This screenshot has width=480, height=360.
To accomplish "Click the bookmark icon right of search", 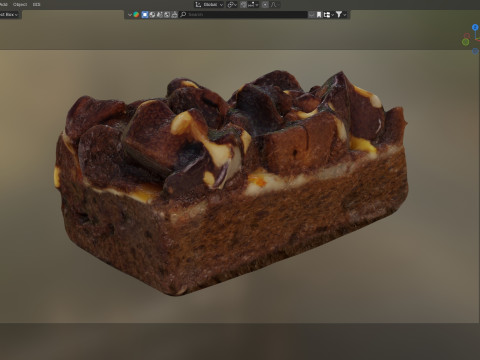I will coord(319,15).
